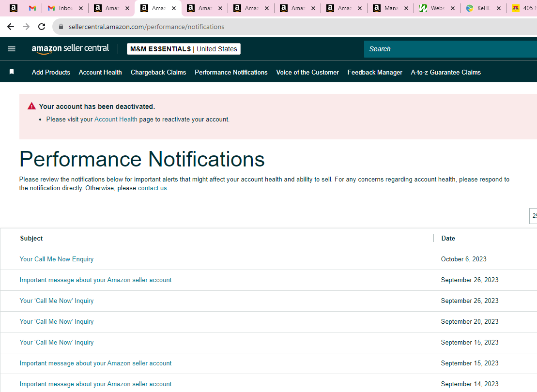Close the Gmail Inbox tab
Image resolution: width=537 pixels, height=392 pixels.
click(x=81, y=8)
